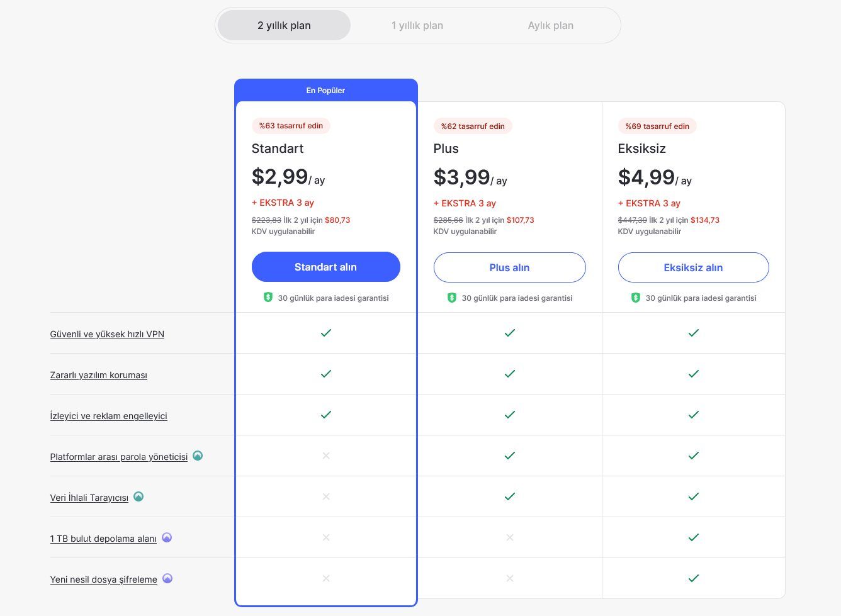Click the Eksiksiz checkmark for Platformlar arası parola yöneticisi

pyautogui.click(x=694, y=456)
